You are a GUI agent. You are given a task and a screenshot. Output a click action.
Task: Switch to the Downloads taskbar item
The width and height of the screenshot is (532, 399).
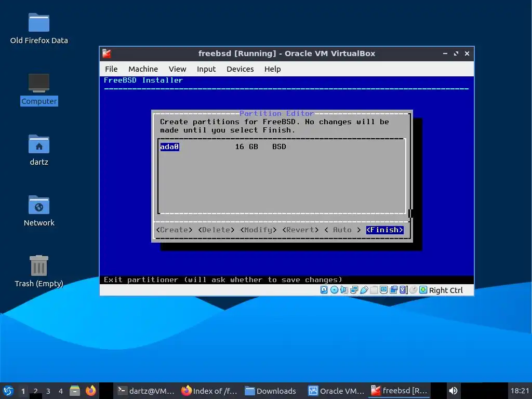pyautogui.click(x=270, y=391)
